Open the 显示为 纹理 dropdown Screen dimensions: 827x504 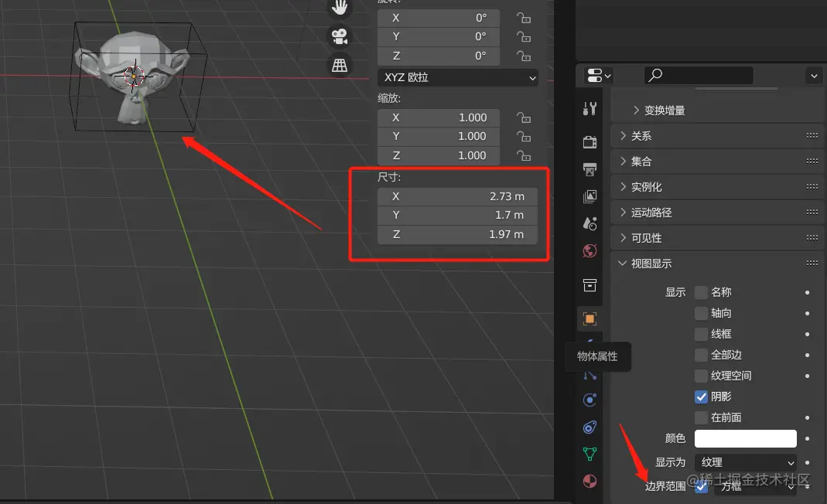[745, 462]
